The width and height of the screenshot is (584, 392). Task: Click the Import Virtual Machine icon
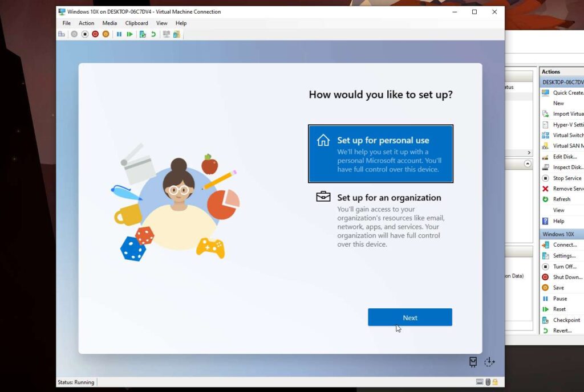(545, 114)
